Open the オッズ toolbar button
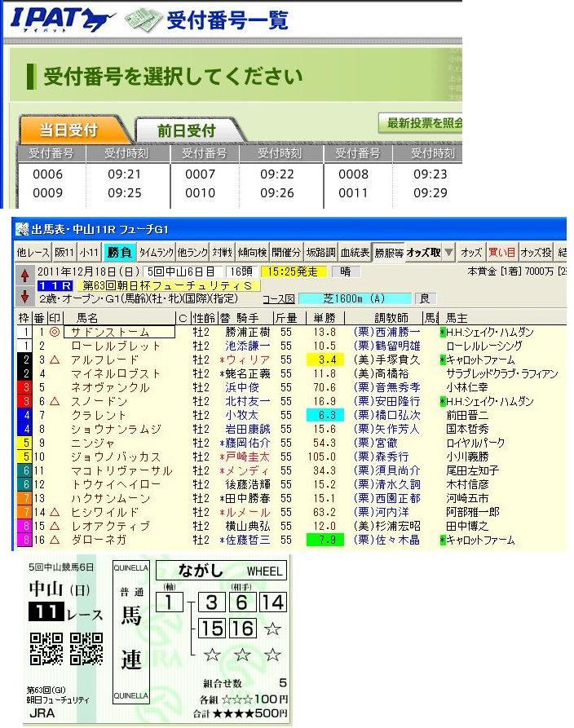574x728 pixels. pos(471,252)
